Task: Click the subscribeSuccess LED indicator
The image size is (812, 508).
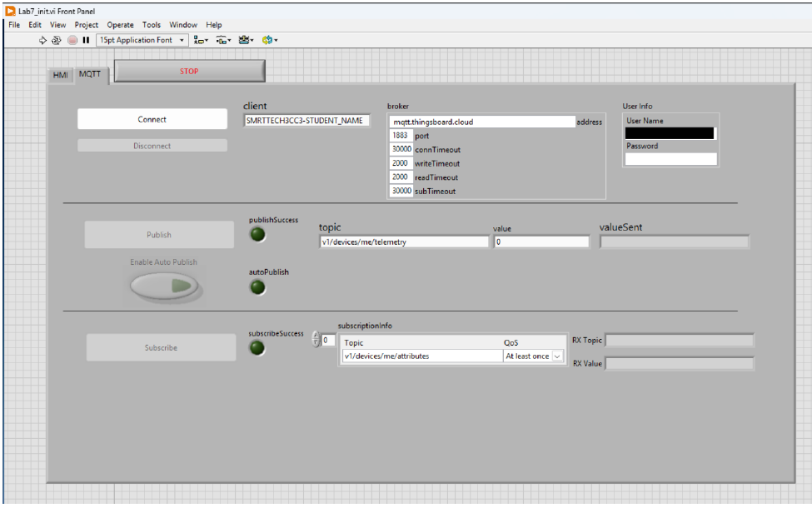Action: coord(257,348)
